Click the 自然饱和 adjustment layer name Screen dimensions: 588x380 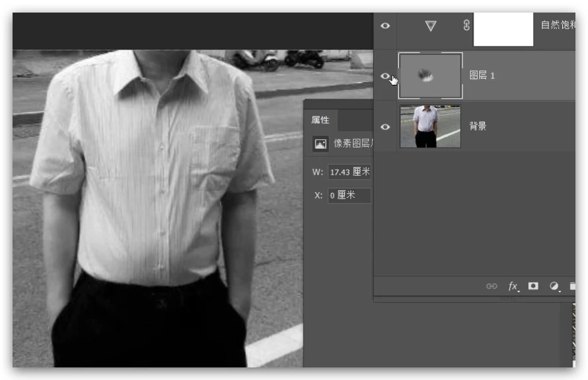(x=557, y=26)
